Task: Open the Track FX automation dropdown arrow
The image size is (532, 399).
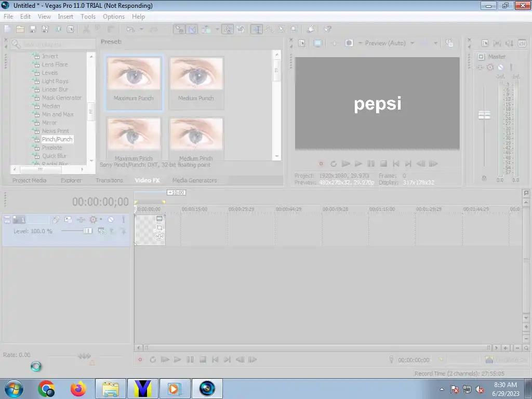Action: pyautogui.click(x=101, y=220)
